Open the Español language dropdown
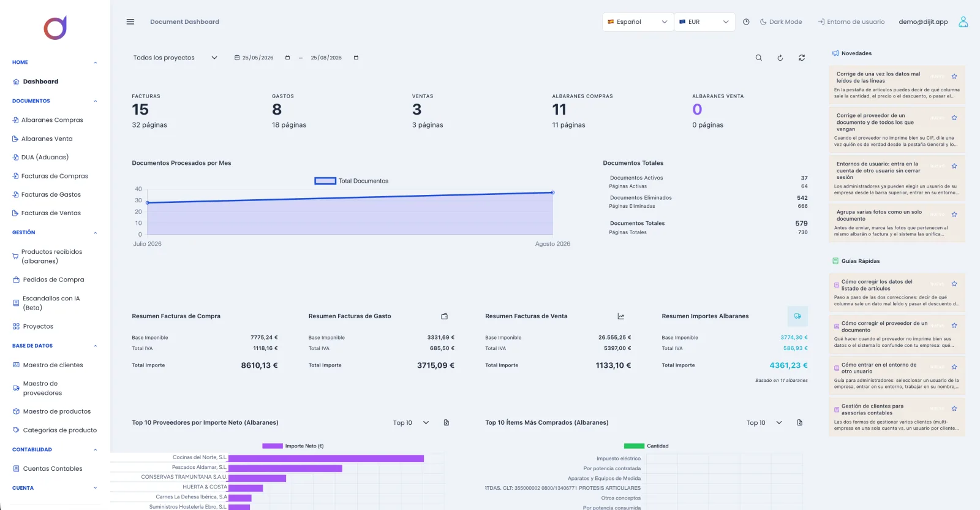The image size is (980, 510). click(638, 21)
